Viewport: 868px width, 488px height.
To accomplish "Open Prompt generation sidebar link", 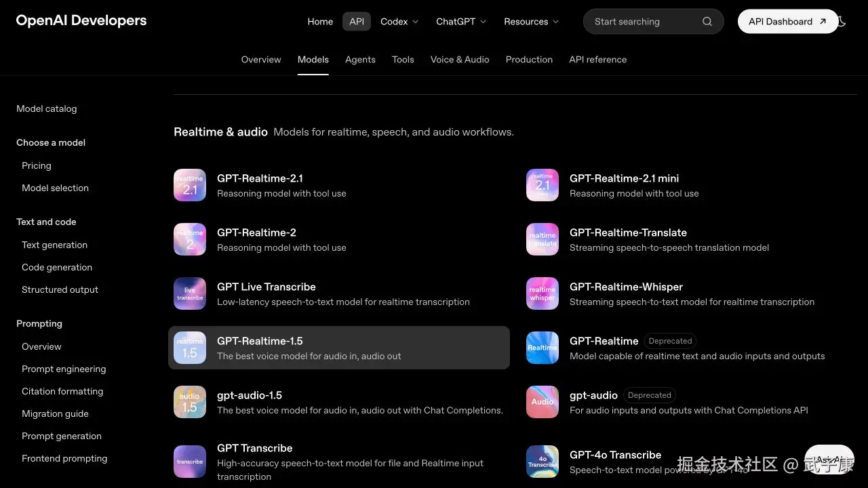I will pyautogui.click(x=62, y=436).
